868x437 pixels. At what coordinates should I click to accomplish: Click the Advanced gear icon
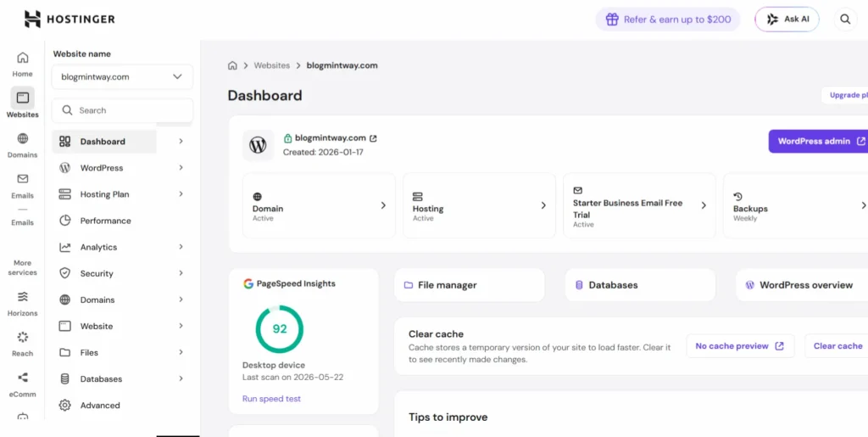[x=64, y=405]
